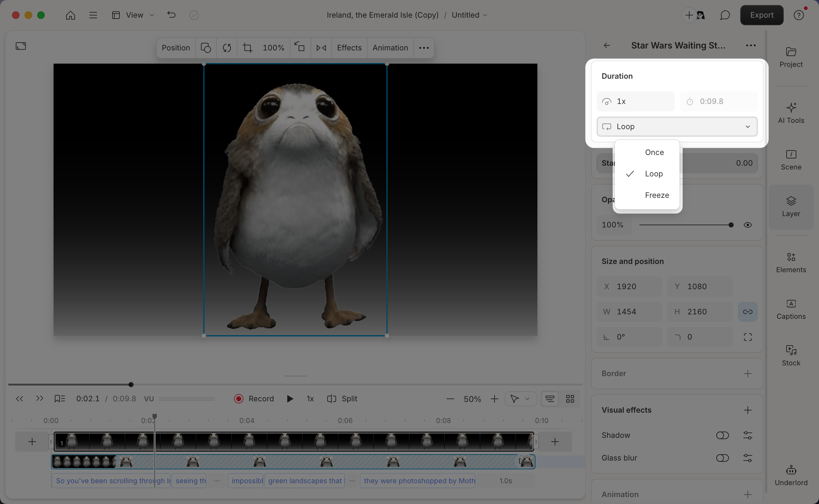Open the Loop playback mode dropdown
This screenshot has height=504, width=819.
[x=677, y=127]
